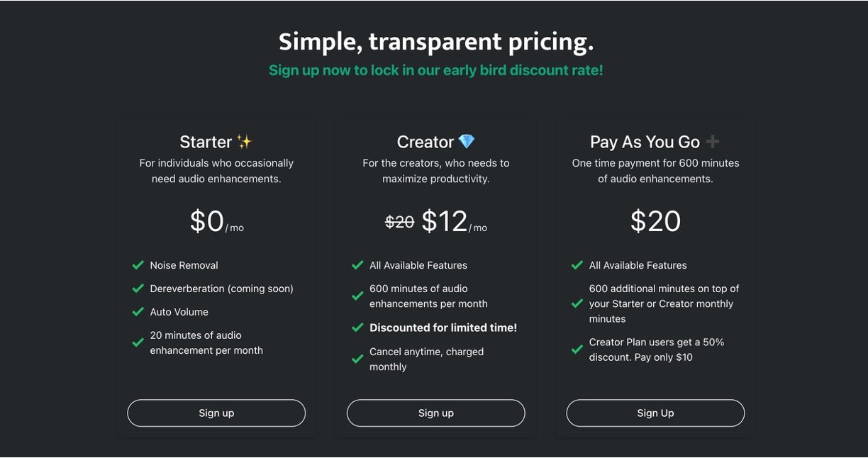This screenshot has width=868, height=458.
Task: Click checkmark beside Cancel anytime, charged monthly
Action: tap(357, 359)
